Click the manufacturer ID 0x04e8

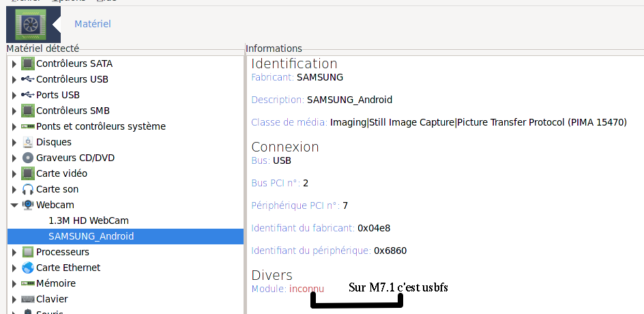374,228
